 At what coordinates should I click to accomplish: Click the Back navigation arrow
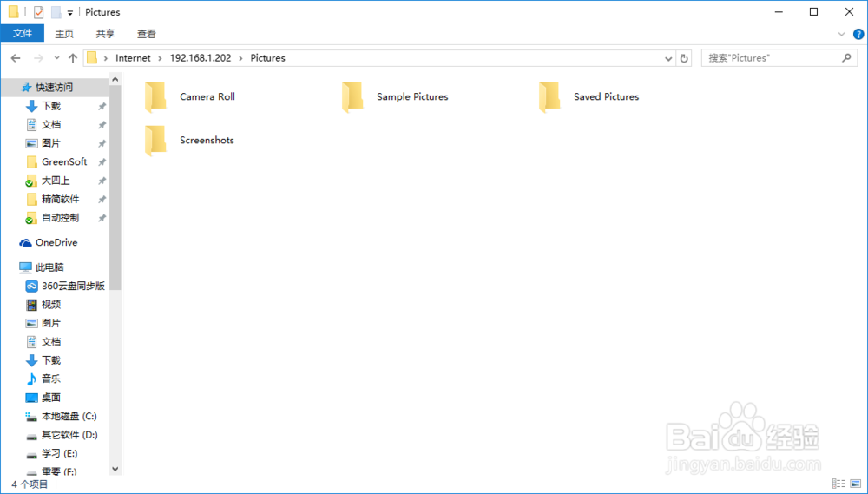[x=16, y=58]
